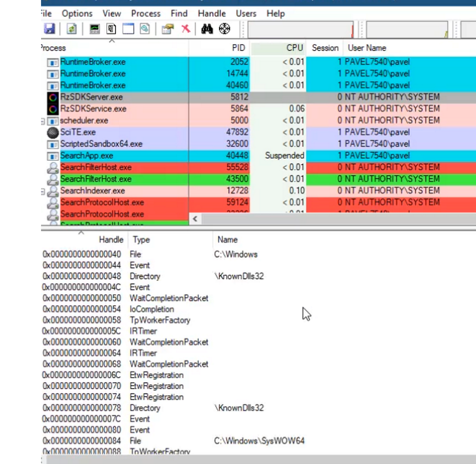Select handle 0x78 Directory \KnownDlls32

259,408
